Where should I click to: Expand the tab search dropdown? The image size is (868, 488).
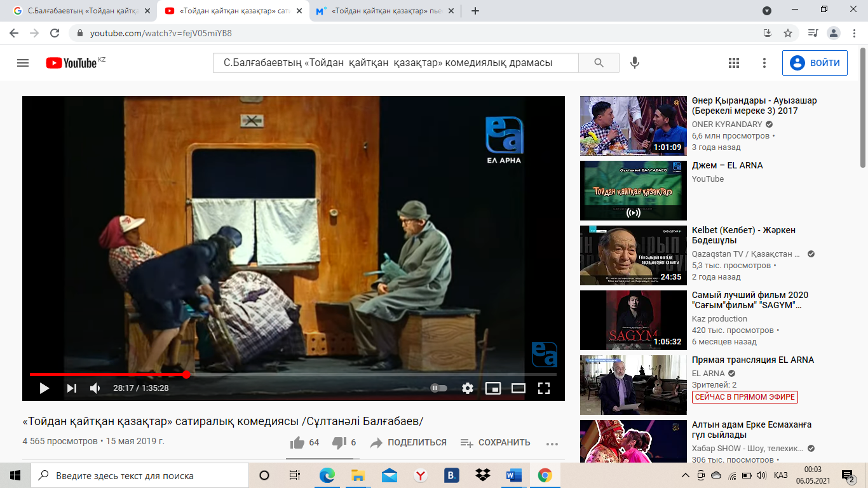click(767, 11)
